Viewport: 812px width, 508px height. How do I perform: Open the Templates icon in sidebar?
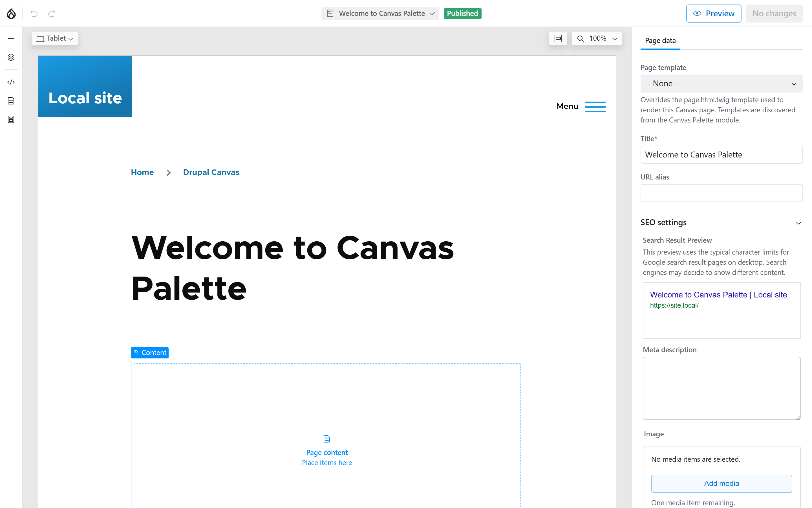(11, 119)
